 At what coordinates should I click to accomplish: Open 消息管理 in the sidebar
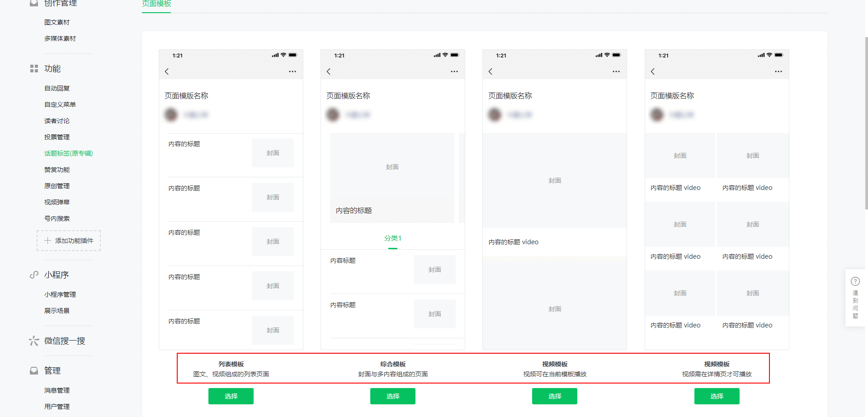tap(57, 390)
